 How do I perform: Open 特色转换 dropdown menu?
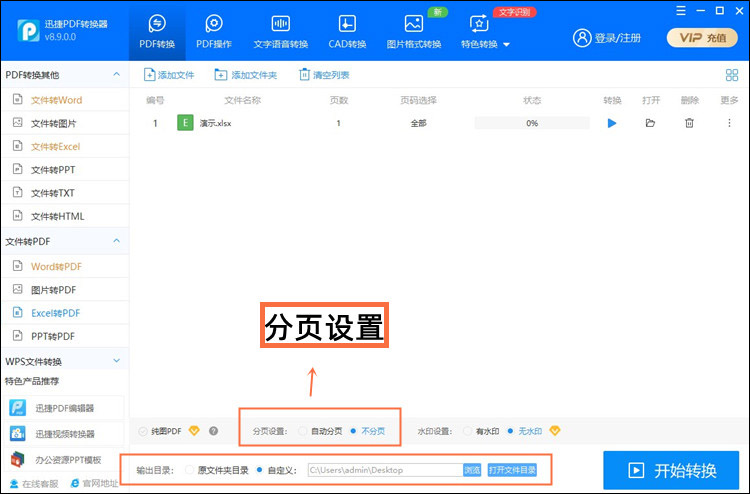pos(485,32)
